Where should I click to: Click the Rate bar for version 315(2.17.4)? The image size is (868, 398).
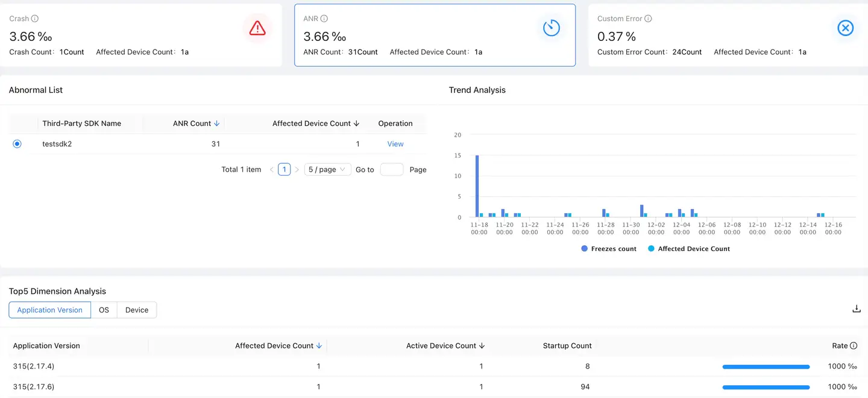tap(766, 366)
